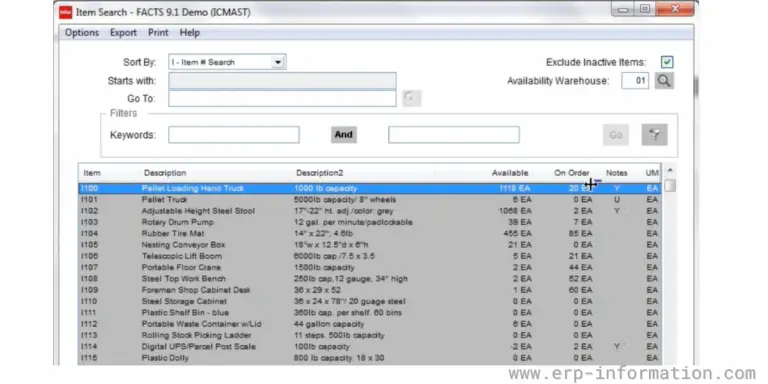This screenshot has height=384, width=768.
Task: Open the Options menu
Action: (x=82, y=33)
